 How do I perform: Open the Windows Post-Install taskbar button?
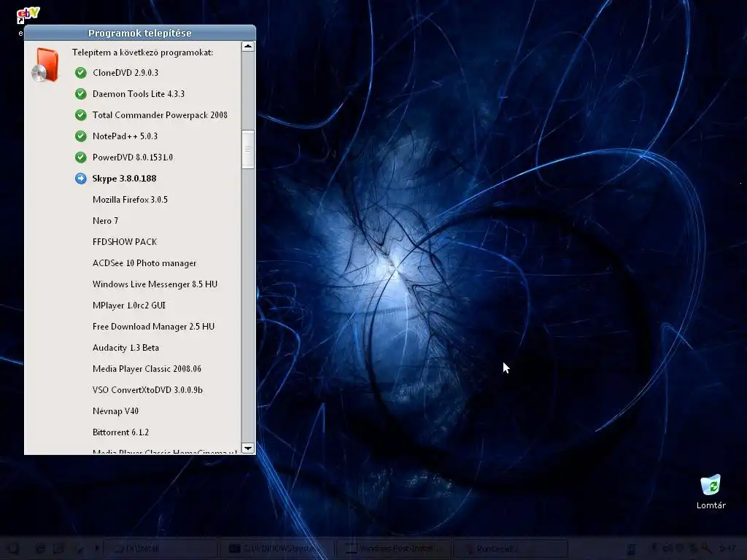[x=393, y=548]
